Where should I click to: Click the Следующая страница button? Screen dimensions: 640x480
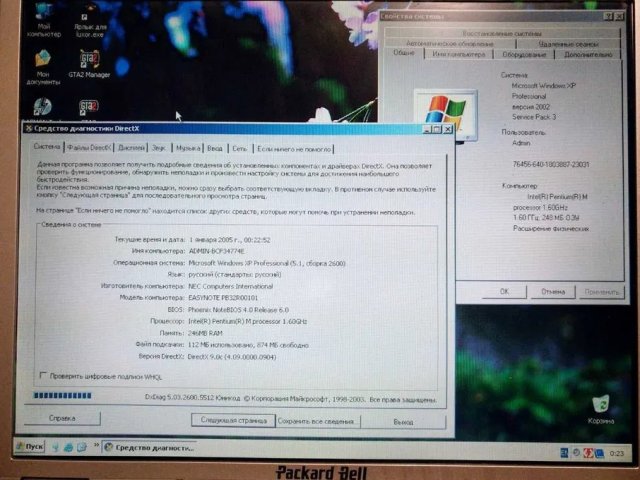(234, 420)
